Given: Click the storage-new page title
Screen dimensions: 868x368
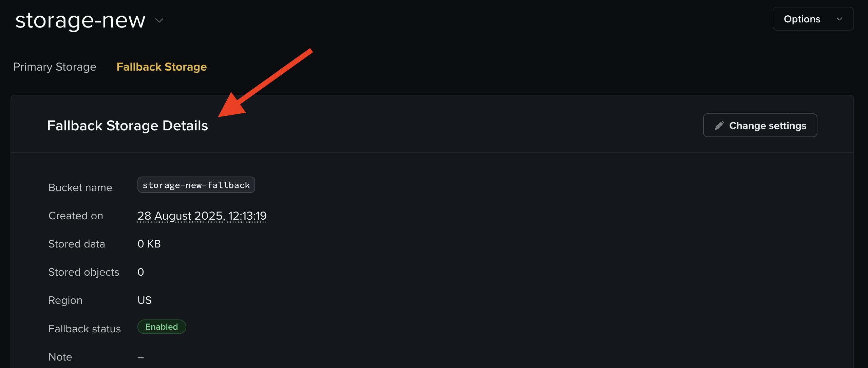Looking at the screenshot, I should [x=80, y=20].
